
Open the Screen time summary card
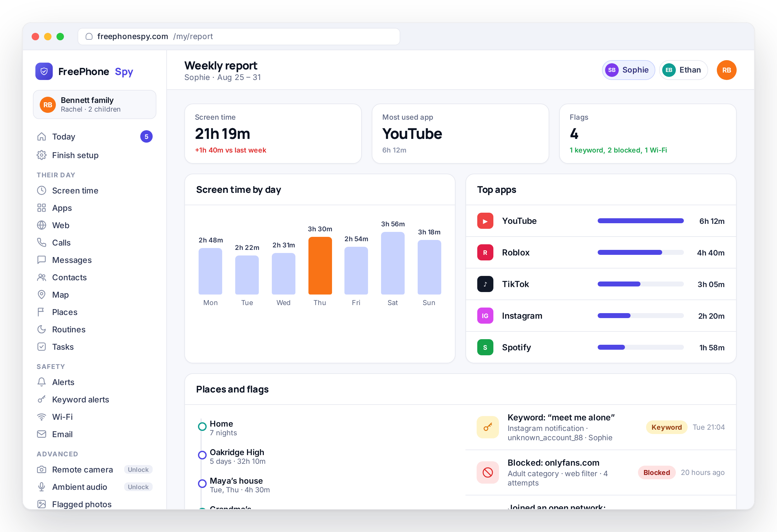coord(273,134)
